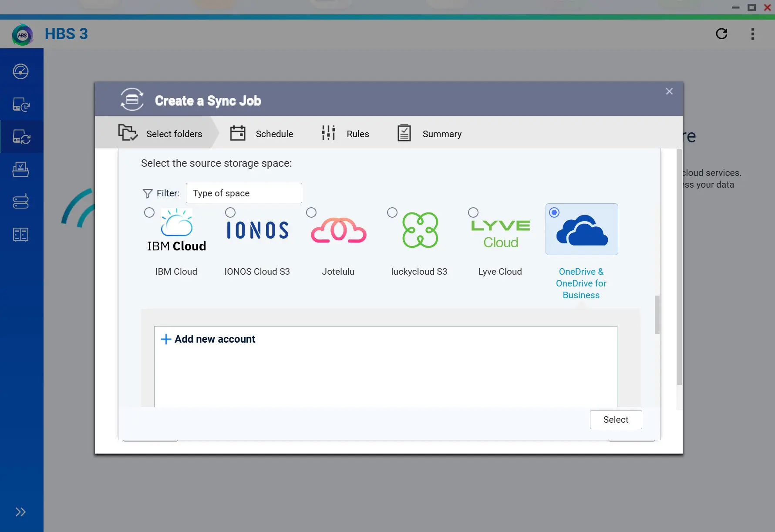Maximize the HBS 3 window
The height and width of the screenshot is (532, 775).
coord(751,7)
